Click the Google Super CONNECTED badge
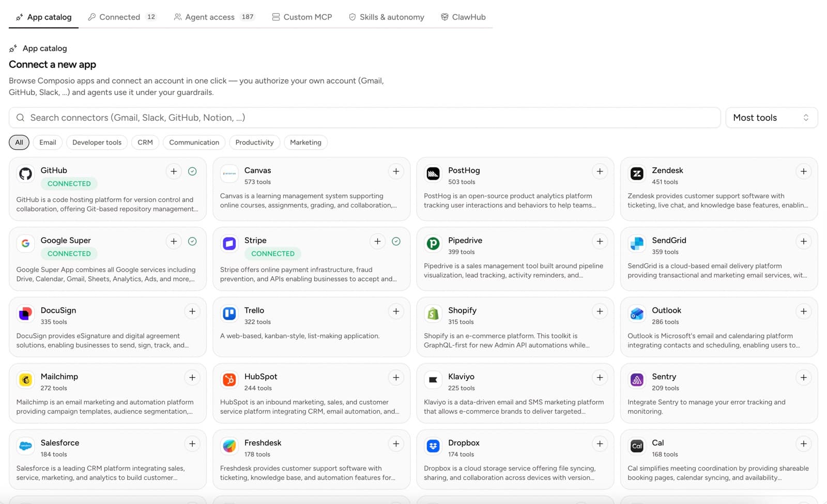 click(x=69, y=254)
